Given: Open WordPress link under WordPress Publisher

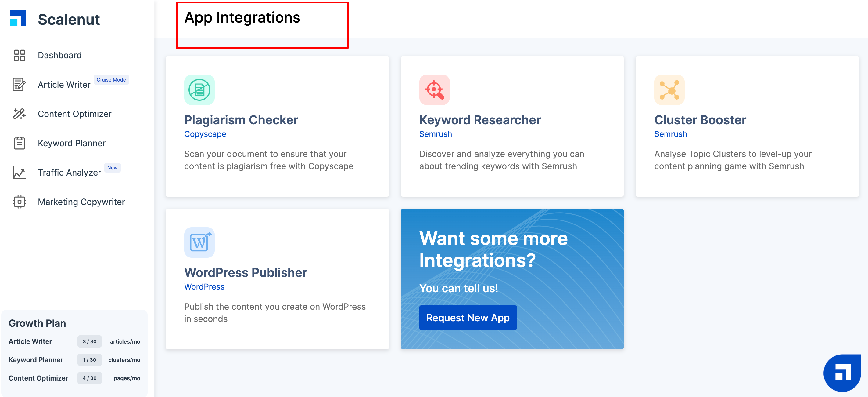Looking at the screenshot, I should [204, 287].
